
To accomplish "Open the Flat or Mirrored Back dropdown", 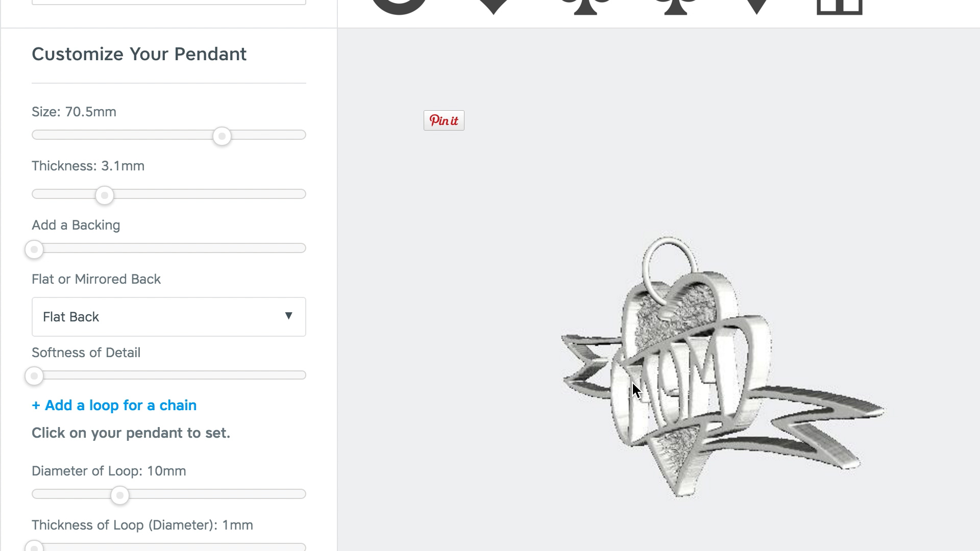I will tap(169, 317).
